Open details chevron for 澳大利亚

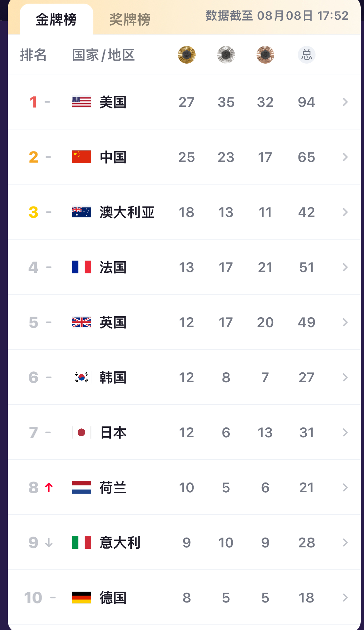pyautogui.click(x=345, y=212)
